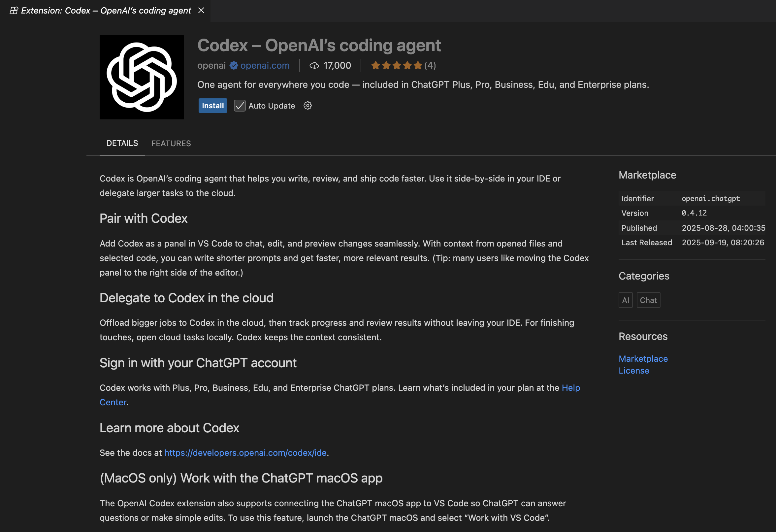Click the openai publisher name
Viewport: 776px width, 532px height.
coord(211,65)
